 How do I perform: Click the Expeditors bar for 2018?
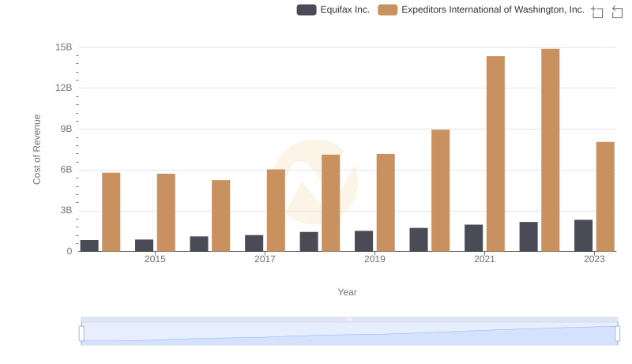330,203
